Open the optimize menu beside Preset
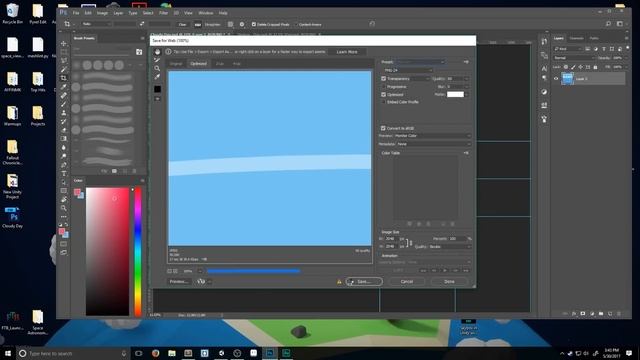 point(466,62)
